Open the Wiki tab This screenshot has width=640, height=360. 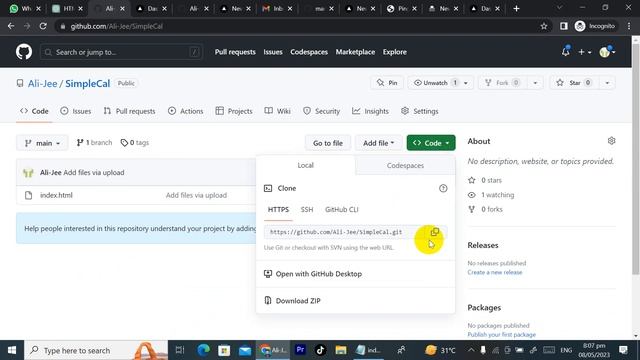[x=277, y=111]
